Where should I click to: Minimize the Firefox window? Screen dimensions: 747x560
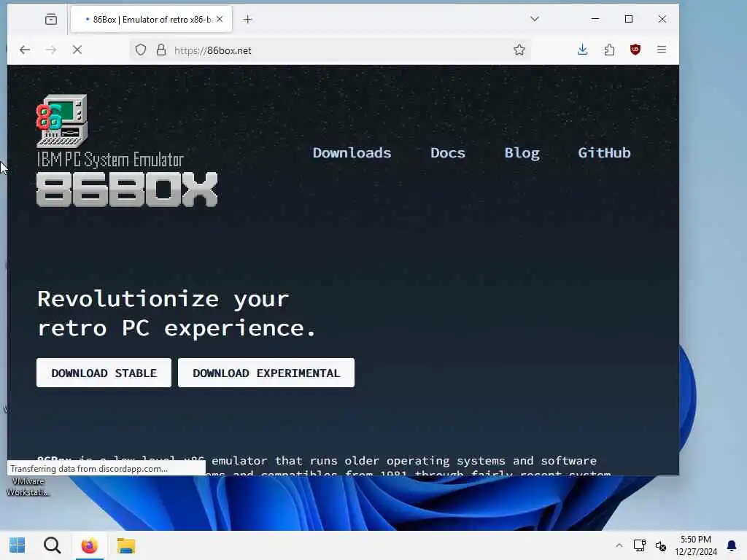[595, 19]
